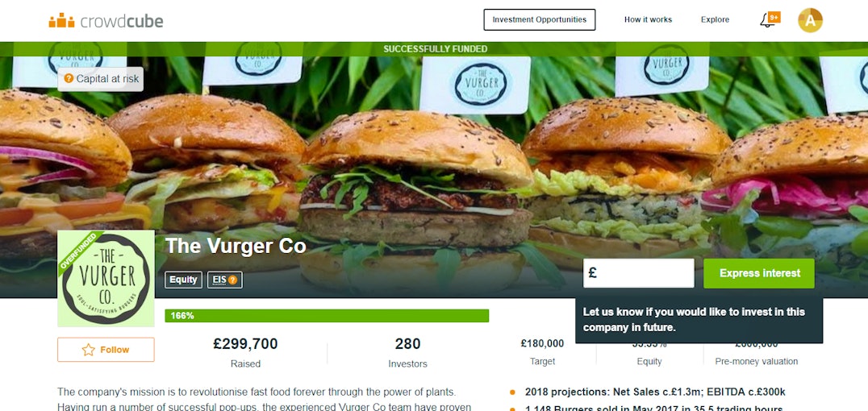Viewport: 868px width, 411px height.
Task: Click the Equity tag label
Action: click(x=183, y=280)
